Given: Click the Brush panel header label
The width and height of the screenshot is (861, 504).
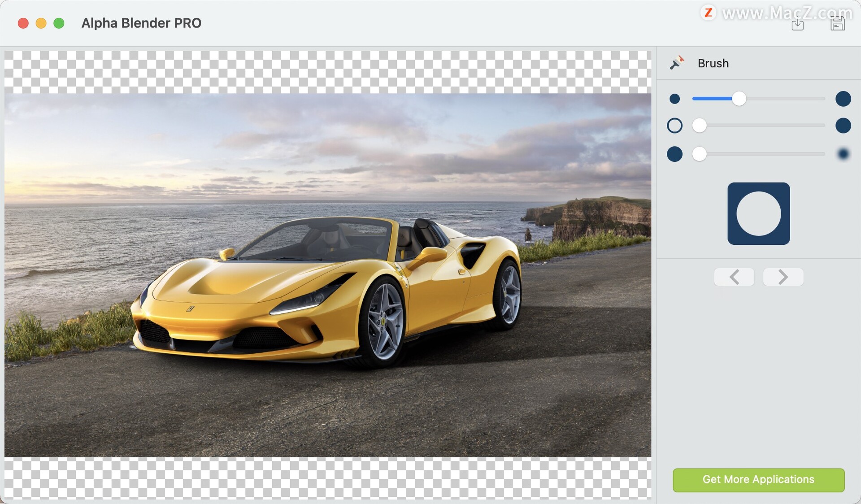Looking at the screenshot, I should [x=713, y=63].
